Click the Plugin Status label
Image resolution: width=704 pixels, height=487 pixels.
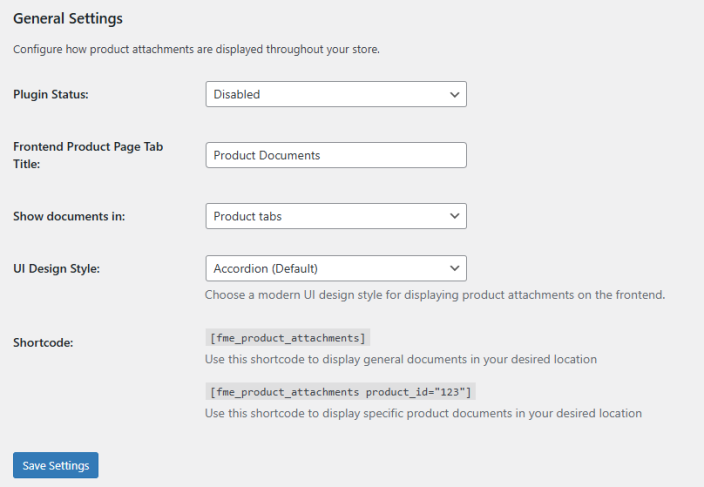50,94
